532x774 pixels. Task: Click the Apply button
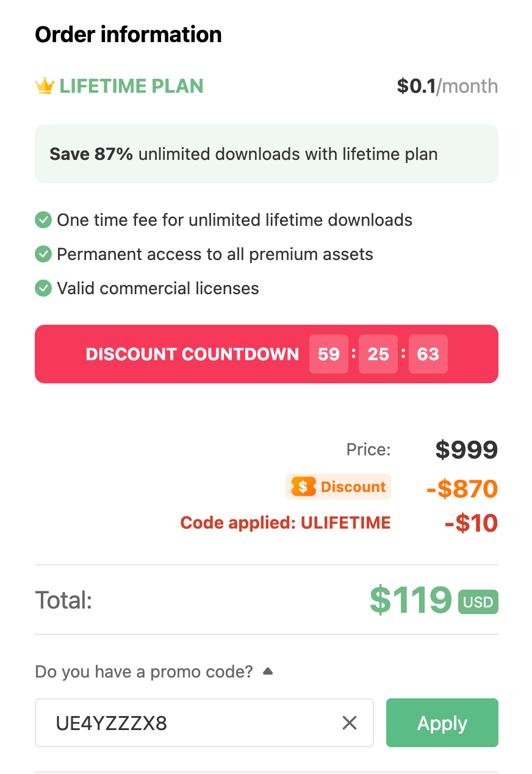coord(442,723)
